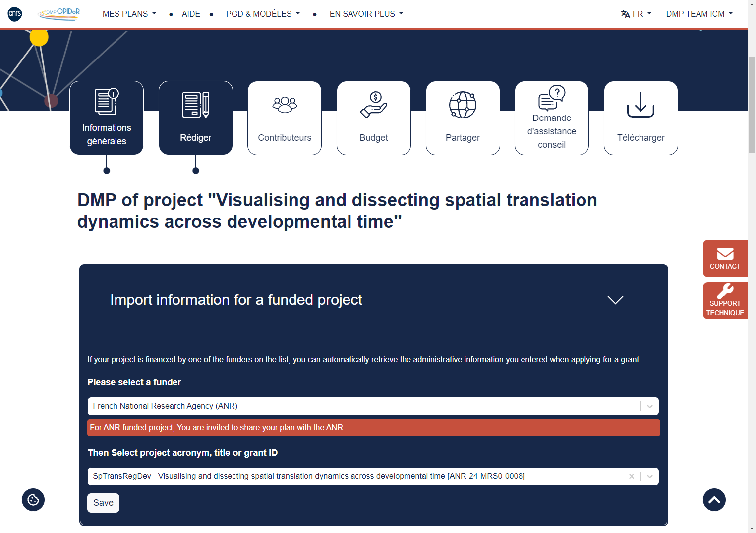The width and height of the screenshot is (756, 533).
Task: Open the Contributeurs step
Action: tap(285, 118)
